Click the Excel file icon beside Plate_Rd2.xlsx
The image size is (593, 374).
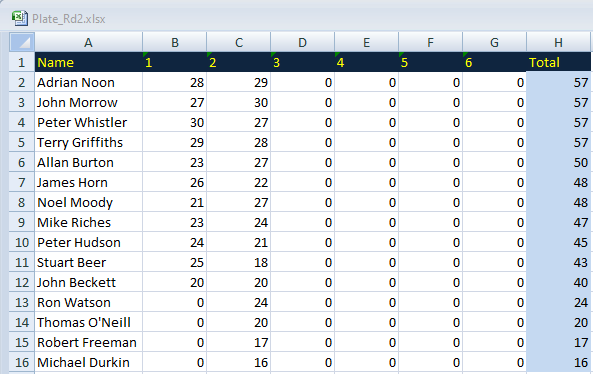[20, 18]
